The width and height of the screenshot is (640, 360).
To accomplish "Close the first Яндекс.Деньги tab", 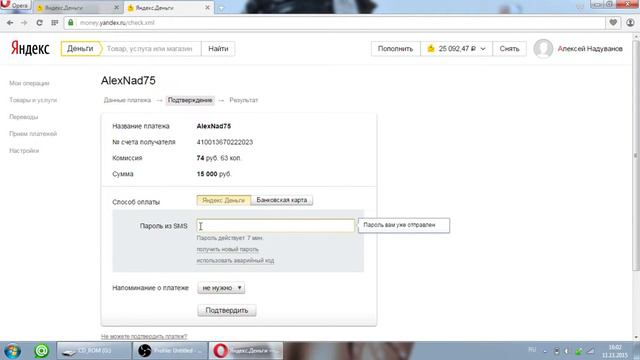I will [116, 7].
